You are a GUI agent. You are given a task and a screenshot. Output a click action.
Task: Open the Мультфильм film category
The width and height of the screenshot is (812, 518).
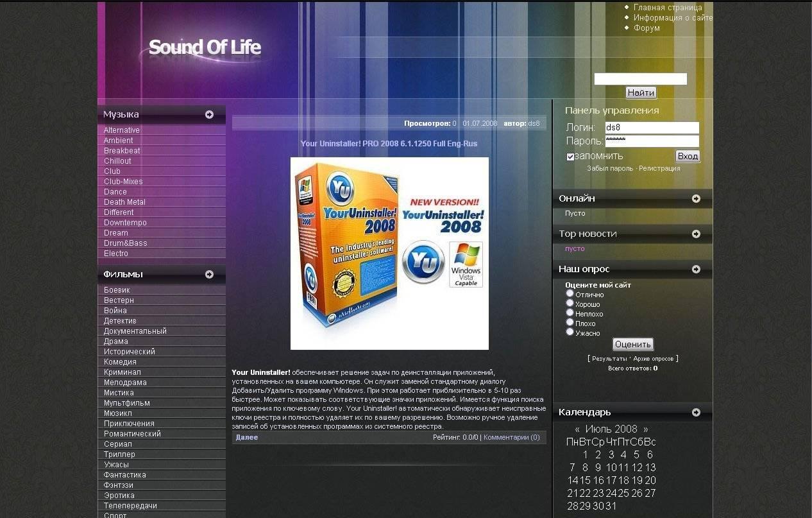(x=127, y=403)
